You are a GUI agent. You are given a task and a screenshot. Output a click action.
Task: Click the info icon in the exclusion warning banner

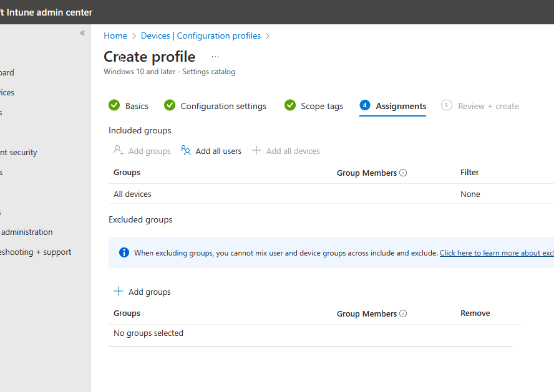point(124,252)
